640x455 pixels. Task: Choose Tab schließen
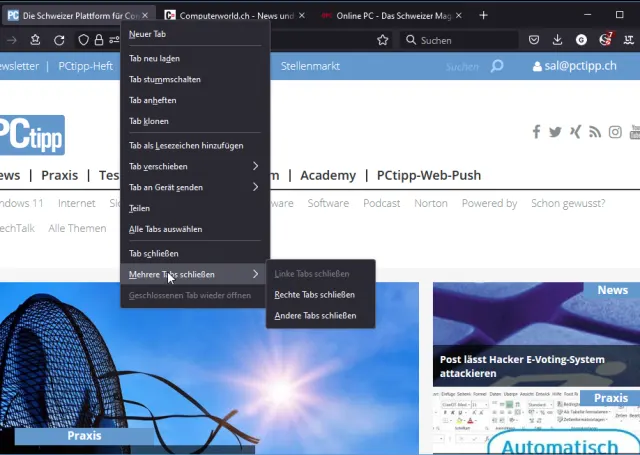195,253
